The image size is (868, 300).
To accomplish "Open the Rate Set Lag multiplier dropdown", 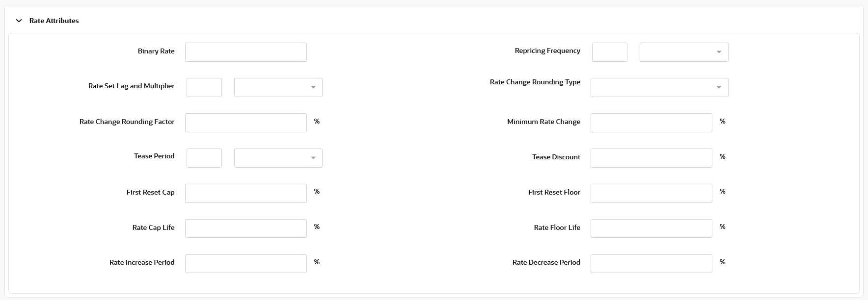I will click(278, 88).
